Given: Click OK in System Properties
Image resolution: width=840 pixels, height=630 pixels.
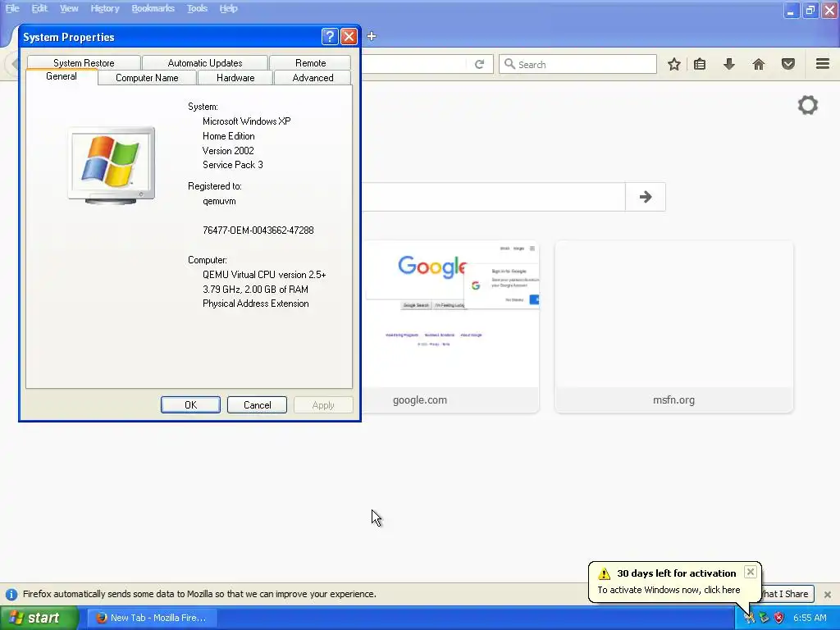Looking at the screenshot, I should (190, 405).
